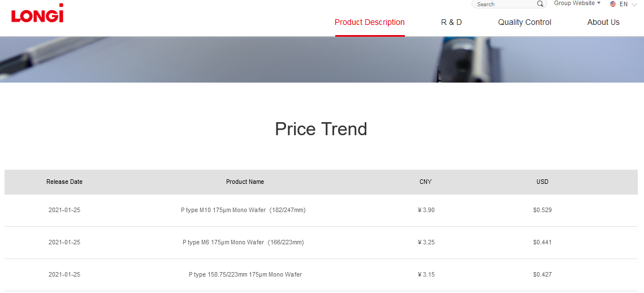Viewport: 644px width, 293px height.
Task: Click the USD column header
Action: [x=542, y=182]
